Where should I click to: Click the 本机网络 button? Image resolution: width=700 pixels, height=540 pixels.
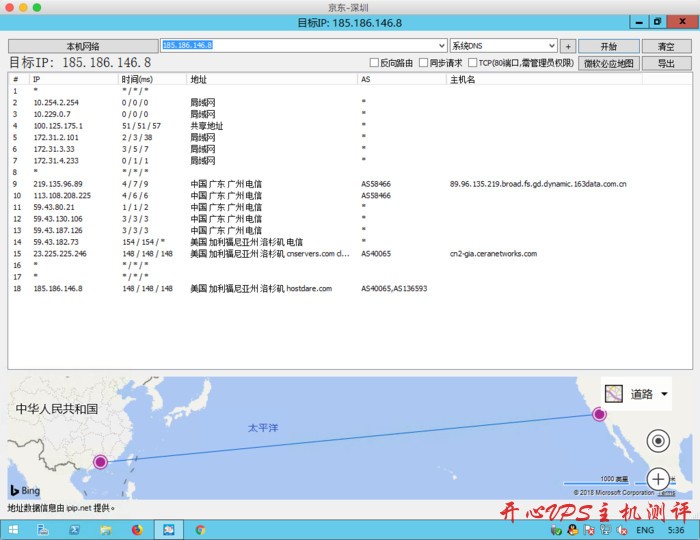coord(83,46)
